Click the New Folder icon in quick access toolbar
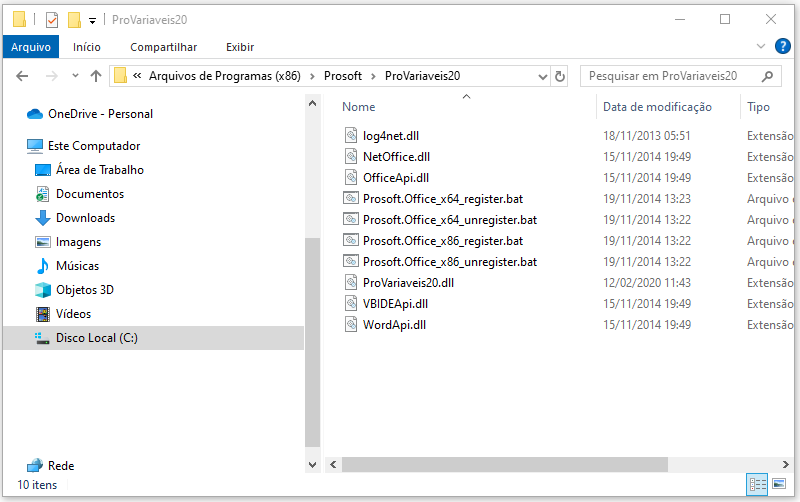 (74, 20)
